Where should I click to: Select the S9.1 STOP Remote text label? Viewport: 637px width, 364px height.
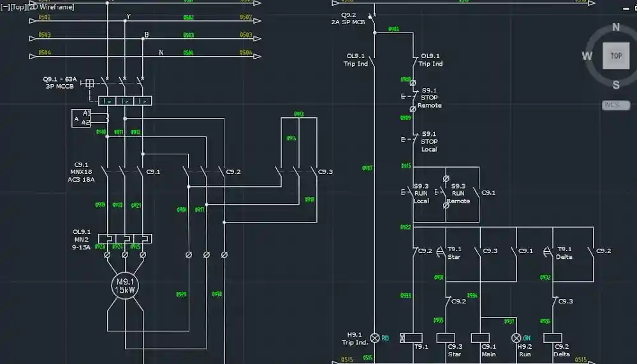[429, 98]
